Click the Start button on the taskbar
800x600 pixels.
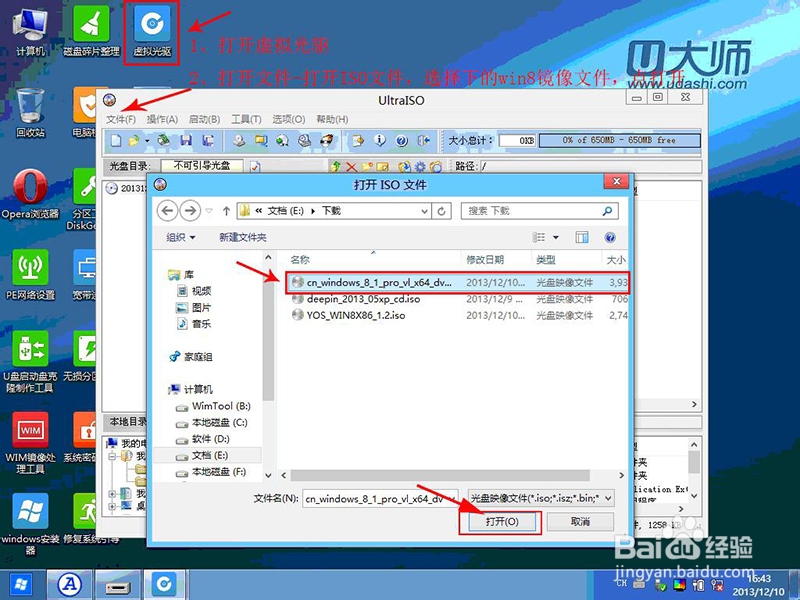click(21, 585)
